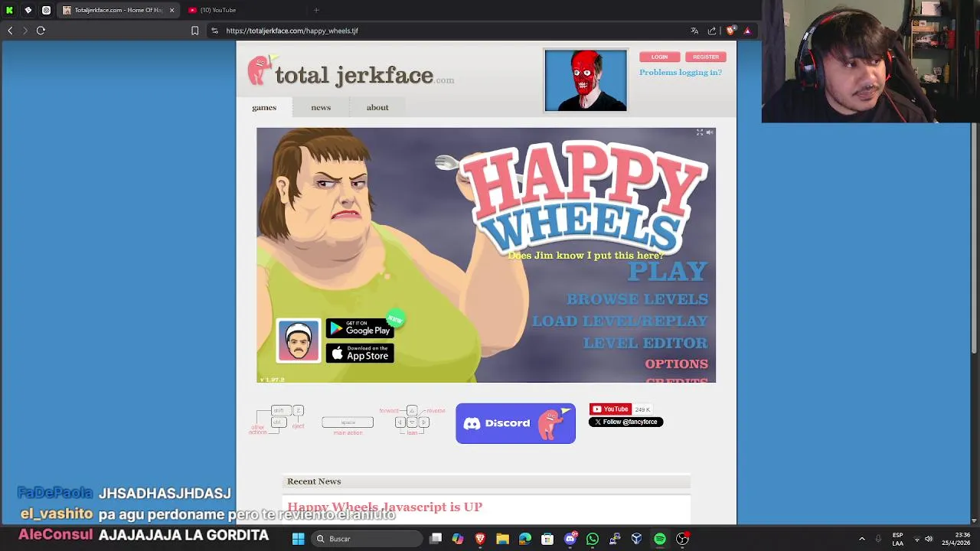Viewport: 980px width, 551px height.
Task: Open the LEVEL EDITOR
Action: (x=645, y=343)
